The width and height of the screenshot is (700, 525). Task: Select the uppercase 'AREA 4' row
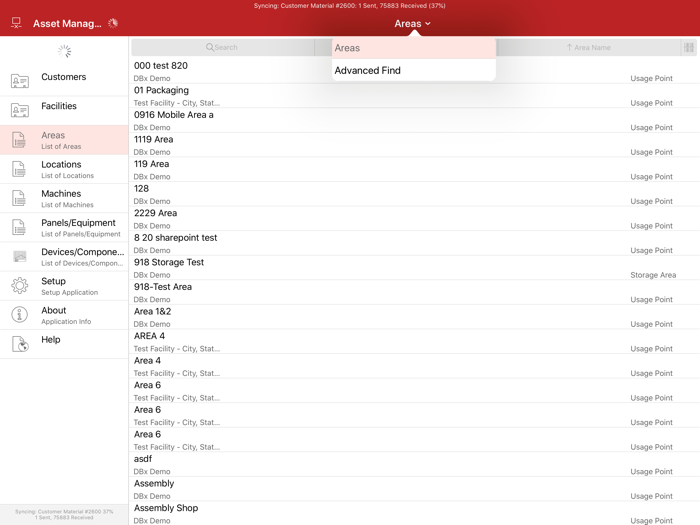click(x=414, y=341)
